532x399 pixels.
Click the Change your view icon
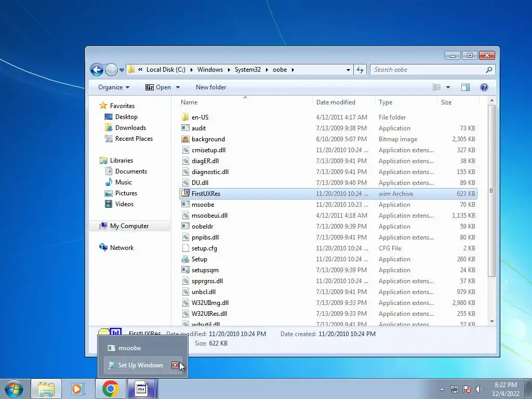point(436,87)
